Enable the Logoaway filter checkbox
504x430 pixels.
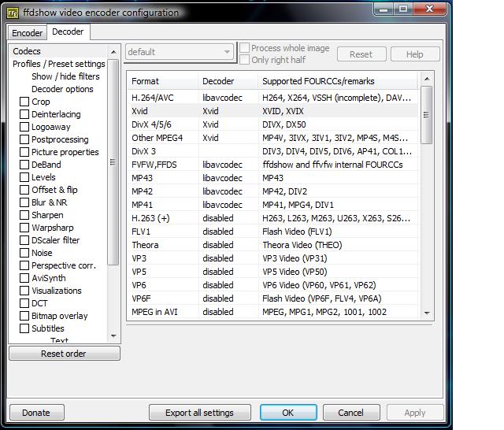click(x=24, y=127)
